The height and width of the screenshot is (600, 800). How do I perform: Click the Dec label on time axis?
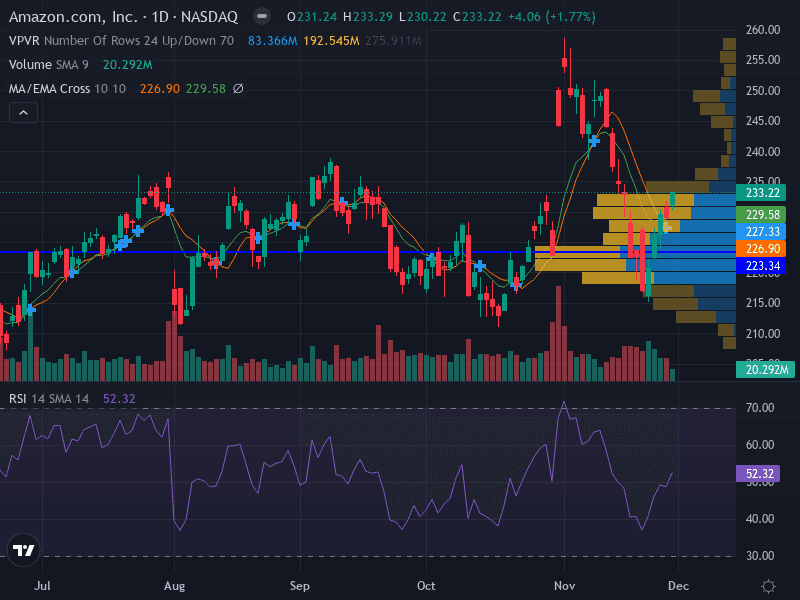coord(678,586)
